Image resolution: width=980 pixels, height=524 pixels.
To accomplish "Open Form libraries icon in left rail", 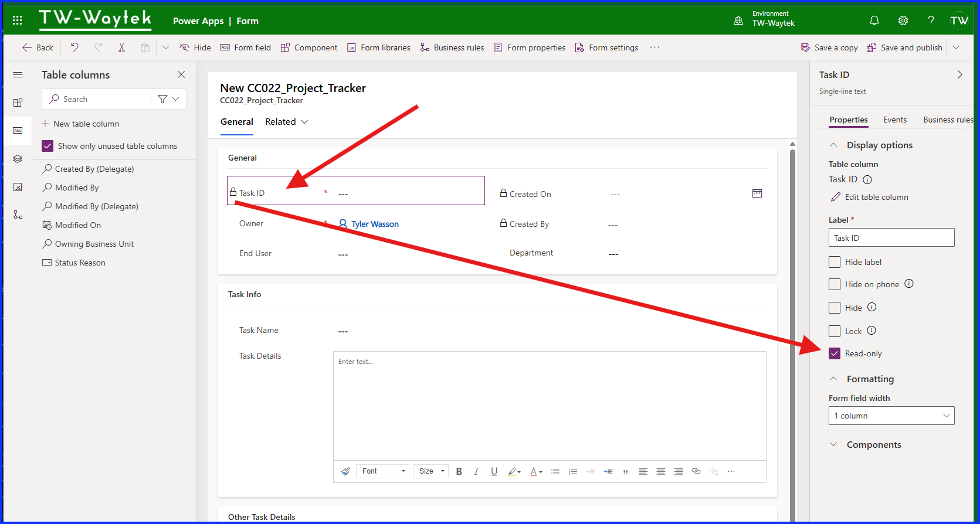I will point(18,187).
